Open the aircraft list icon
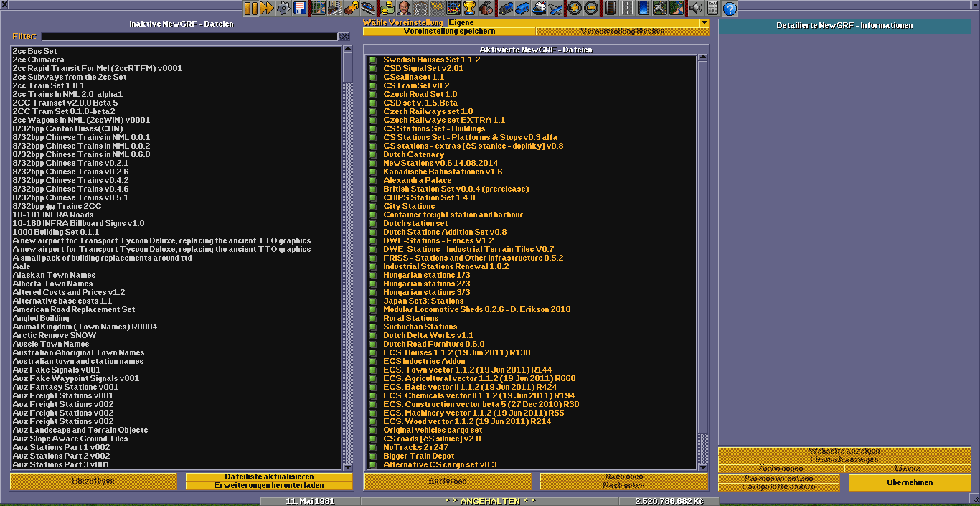Viewport: 980px width, 506px height. [555, 8]
